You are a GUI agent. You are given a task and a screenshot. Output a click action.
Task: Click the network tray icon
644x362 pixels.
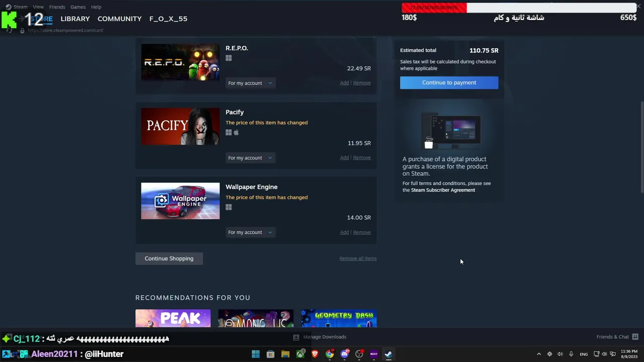597,354
